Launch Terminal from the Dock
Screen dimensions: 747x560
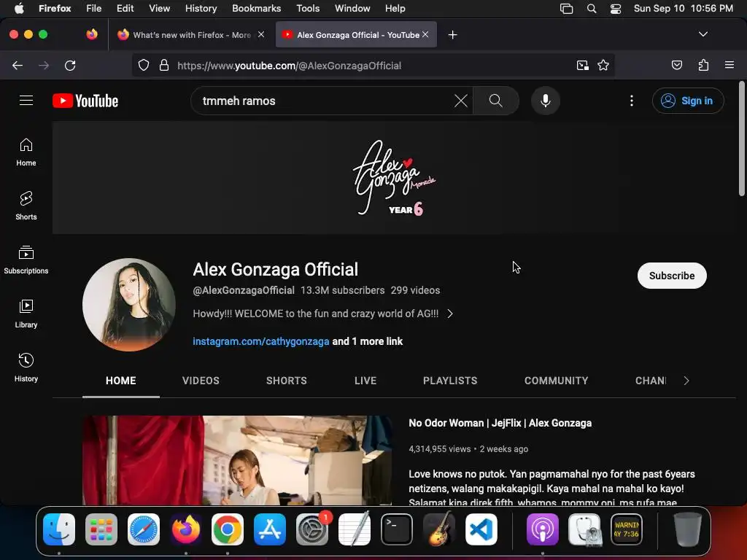396,529
